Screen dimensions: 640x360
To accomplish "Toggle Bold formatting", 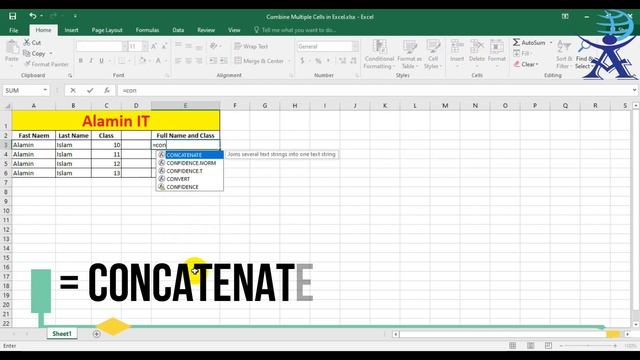I will (81, 60).
